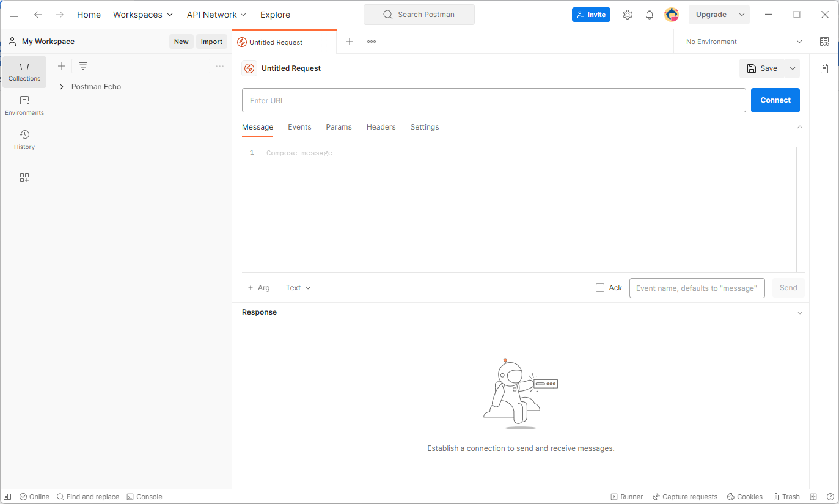Image resolution: width=839 pixels, height=504 pixels.
Task: Go to Home
Action: [89, 15]
